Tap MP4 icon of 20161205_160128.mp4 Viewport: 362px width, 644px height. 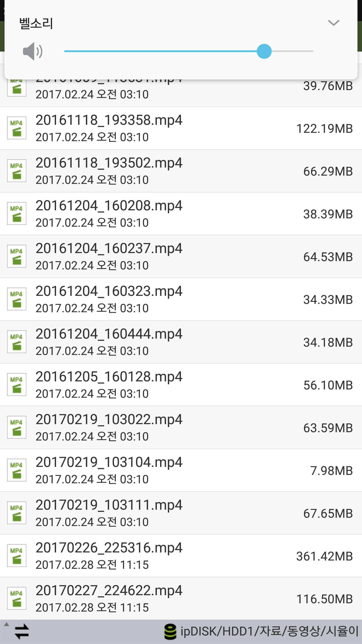click(17, 385)
